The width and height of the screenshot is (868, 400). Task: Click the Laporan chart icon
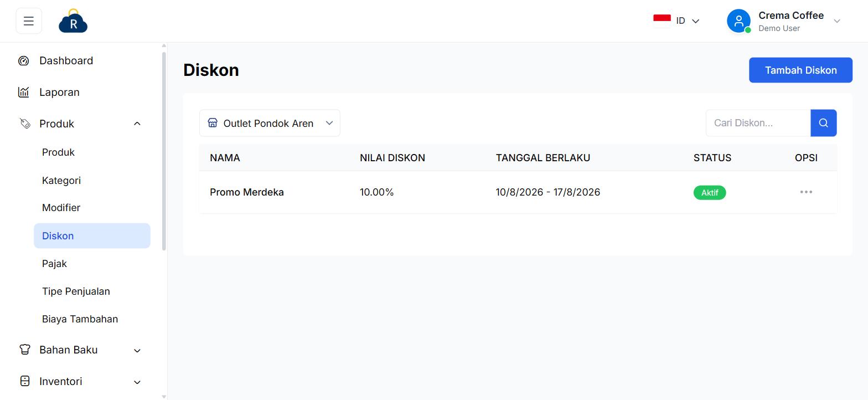[x=24, y=92]
